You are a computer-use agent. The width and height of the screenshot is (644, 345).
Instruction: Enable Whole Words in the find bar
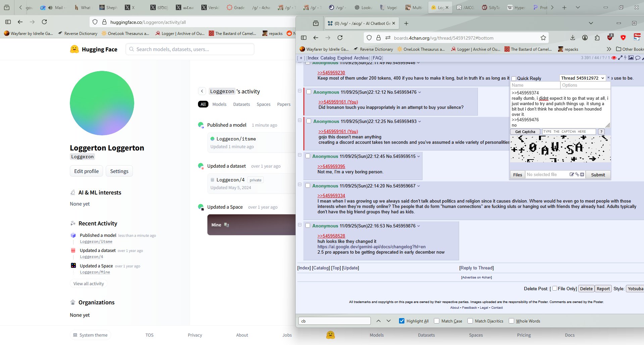(511, 321)
